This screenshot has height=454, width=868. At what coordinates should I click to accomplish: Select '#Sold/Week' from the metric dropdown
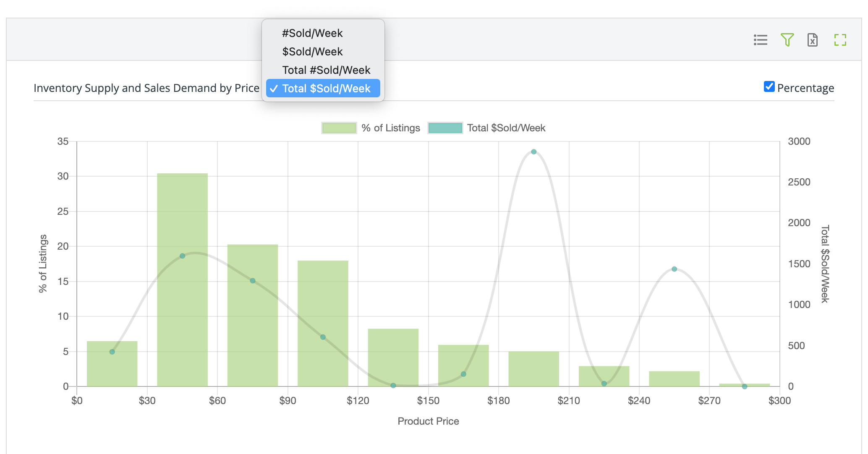[313, 33]
